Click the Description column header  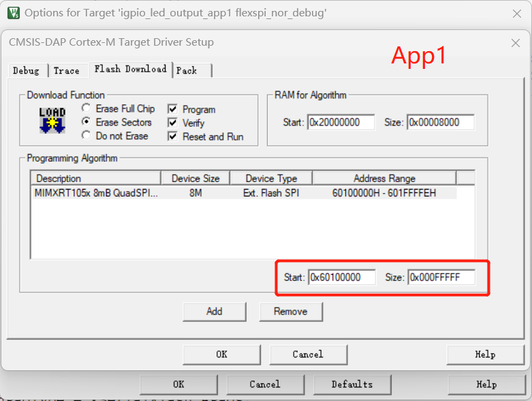click(x=95, y=178)
